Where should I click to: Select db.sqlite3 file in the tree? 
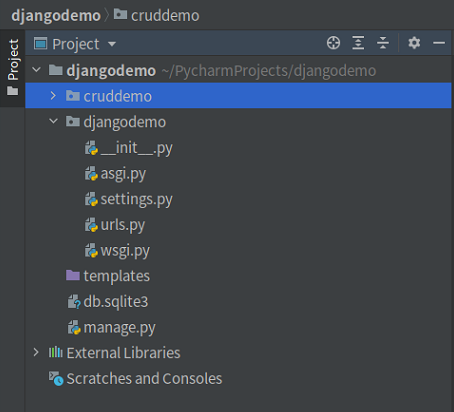pyautogui.click(x=108, y=302)
